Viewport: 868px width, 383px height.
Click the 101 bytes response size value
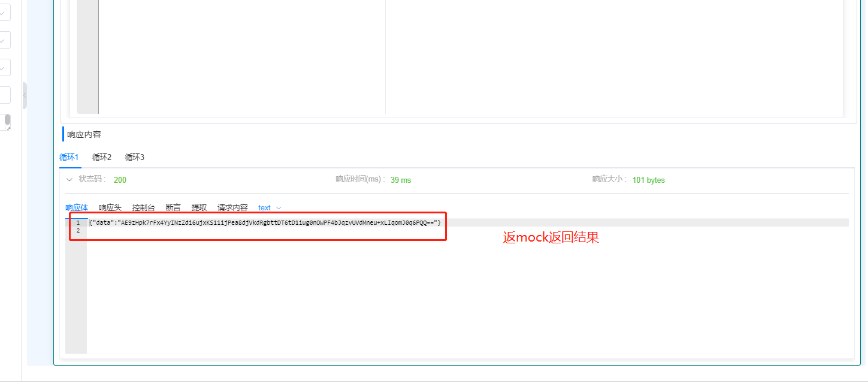(648, 180)
